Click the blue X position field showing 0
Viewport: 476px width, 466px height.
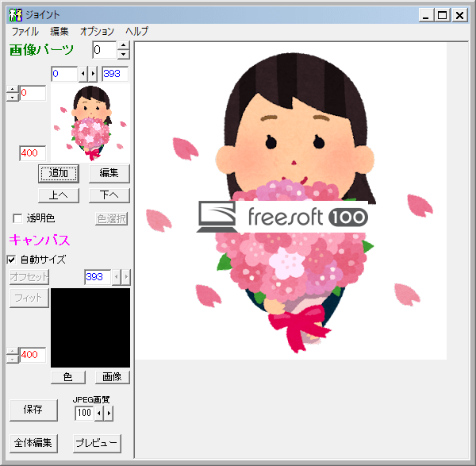(64, 74)
